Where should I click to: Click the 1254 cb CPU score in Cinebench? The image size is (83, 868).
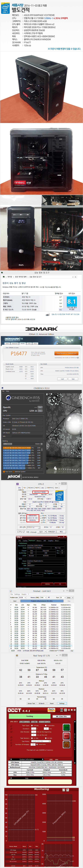(33, 411)
